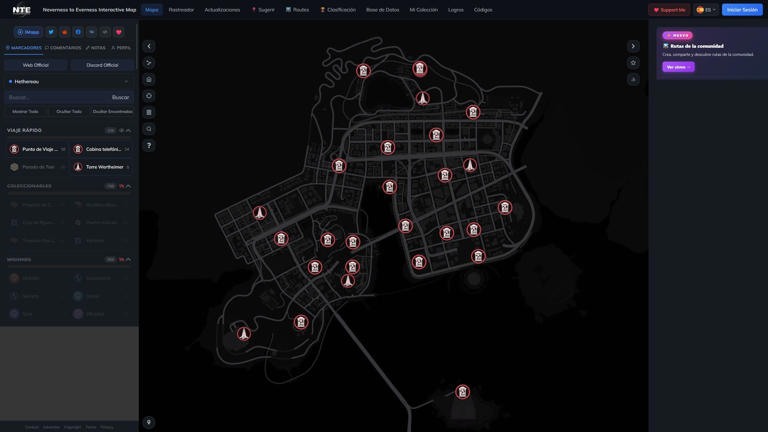The image size is (768, 432).
Task: Click the Routes link in the navbar
Action: pos(297,10)
